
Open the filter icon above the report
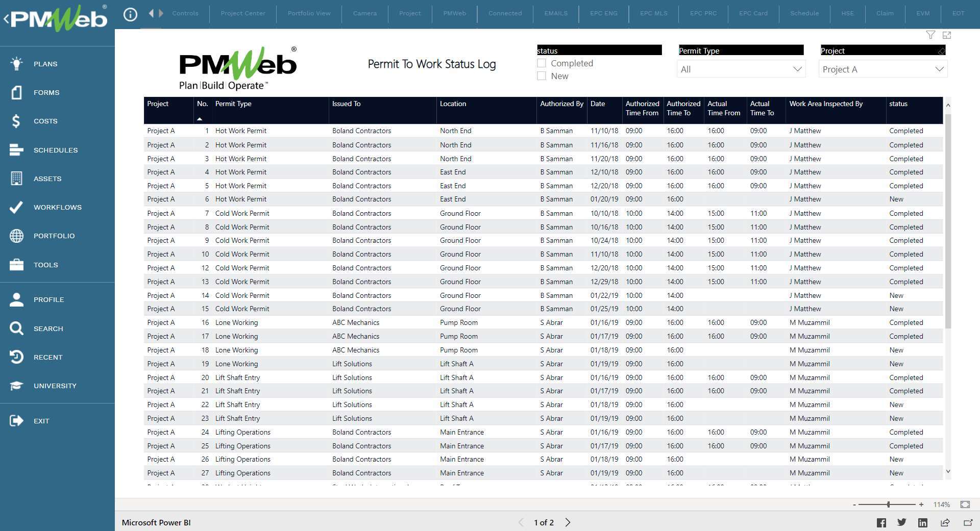click(930, 35)
